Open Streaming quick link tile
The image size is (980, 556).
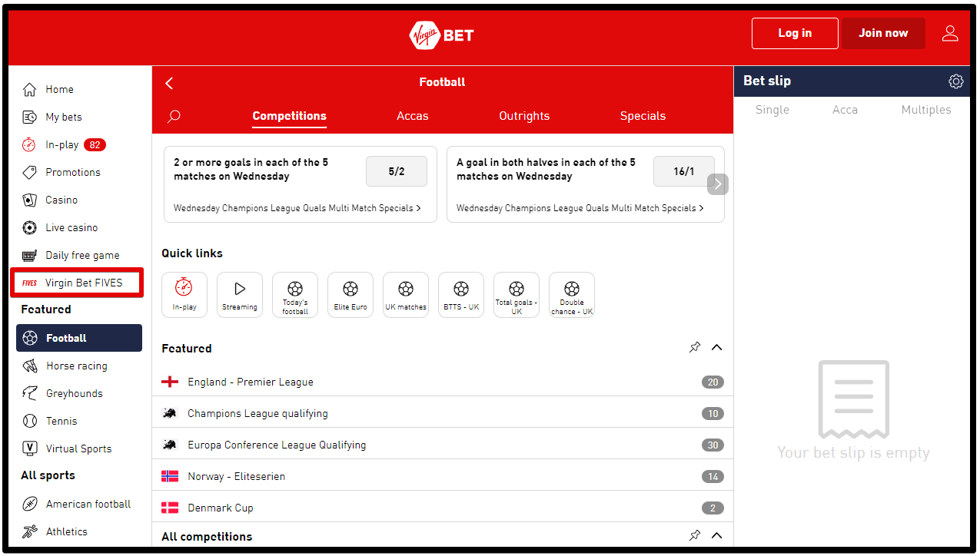point(240,295)
